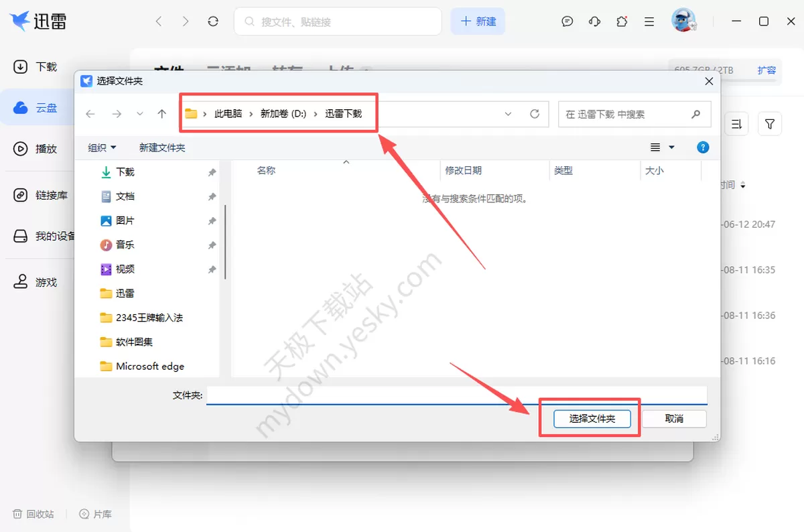The width and height of the screenshot is (804, 532).
Task: Select 图片 in the navigation pane
Action: (x=125, y=220)
